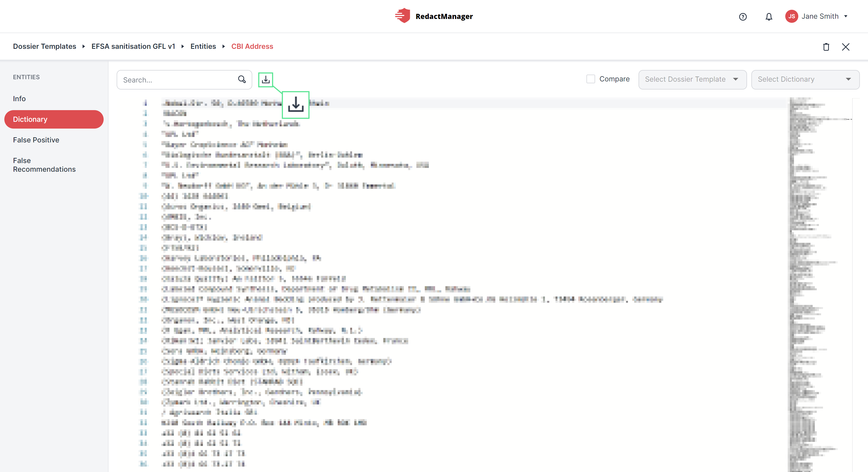Click the download dictionary icon
This screenshot has height=472, width=868.
pos(266,79)
